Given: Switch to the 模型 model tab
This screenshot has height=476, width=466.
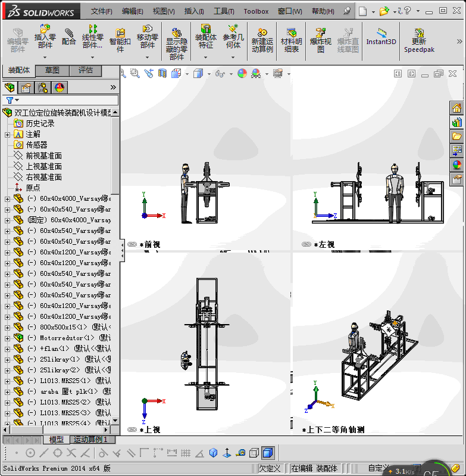Looking at the screenshot, I should click(57, 440).
